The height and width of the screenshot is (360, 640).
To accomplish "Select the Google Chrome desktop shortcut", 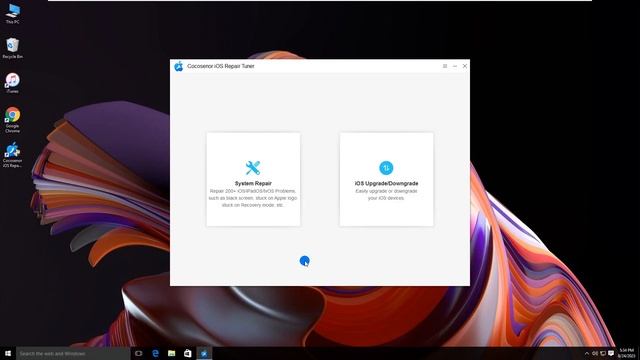I will (13, 120).
